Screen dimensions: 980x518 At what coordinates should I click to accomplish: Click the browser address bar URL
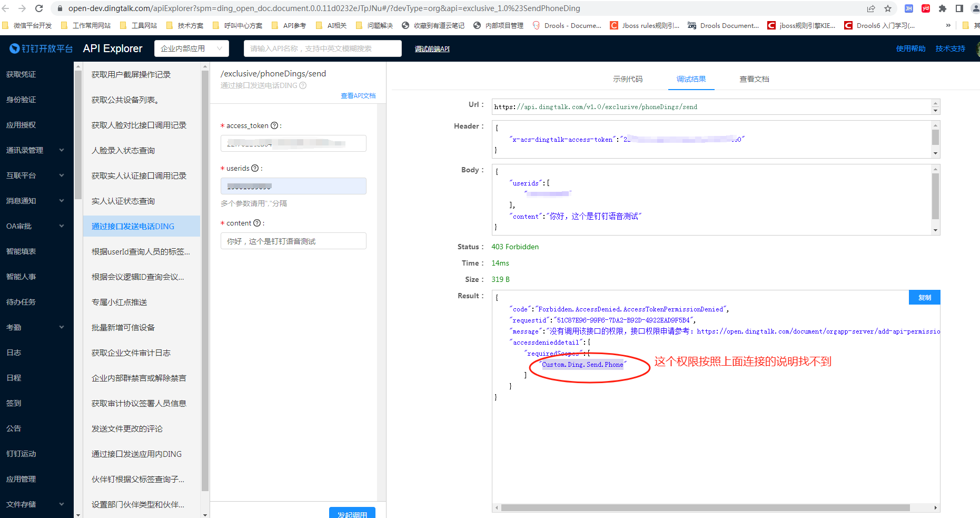point(324,8)
